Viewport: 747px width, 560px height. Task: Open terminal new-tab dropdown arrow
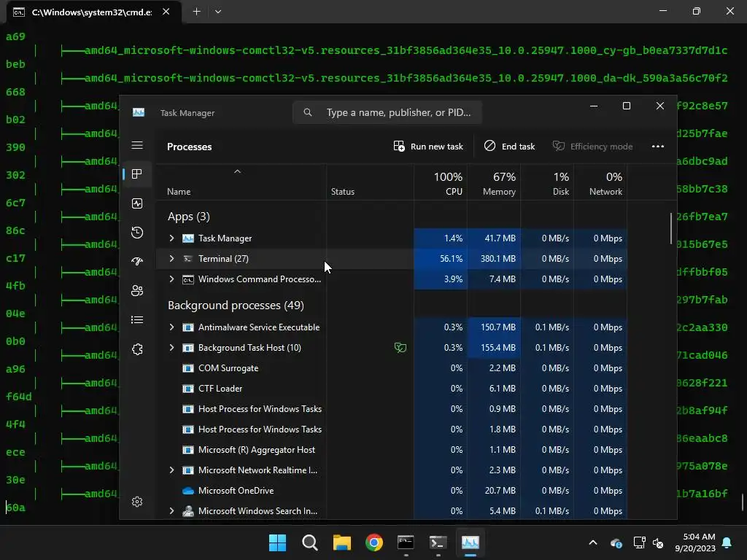[x=217, y=12]
